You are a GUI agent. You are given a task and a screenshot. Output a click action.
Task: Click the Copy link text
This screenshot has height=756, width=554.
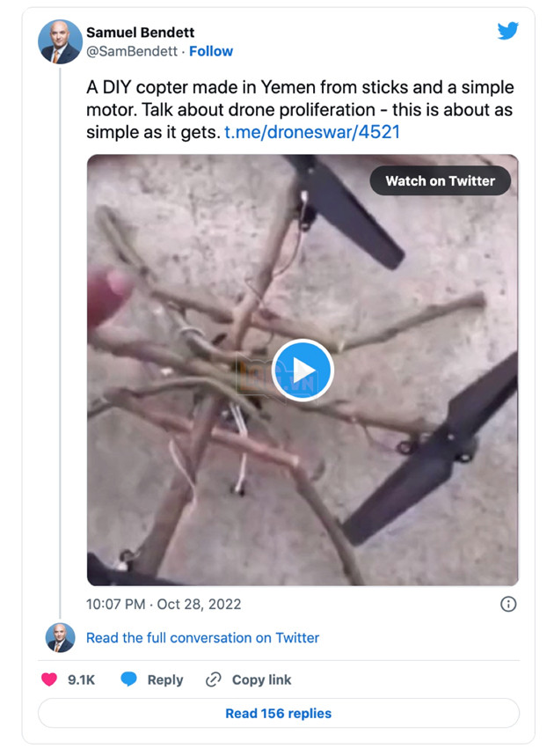[x=261, y=679]
